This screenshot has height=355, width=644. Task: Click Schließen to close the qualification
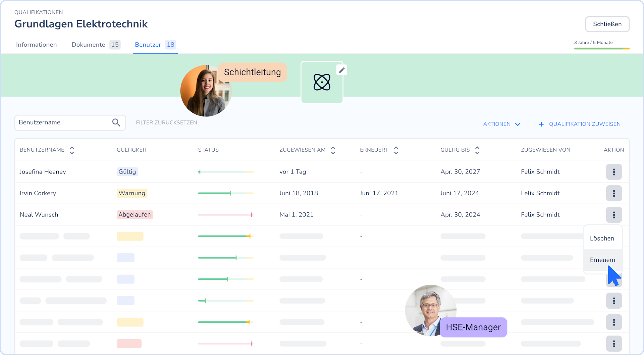click(x=607, y=24)
